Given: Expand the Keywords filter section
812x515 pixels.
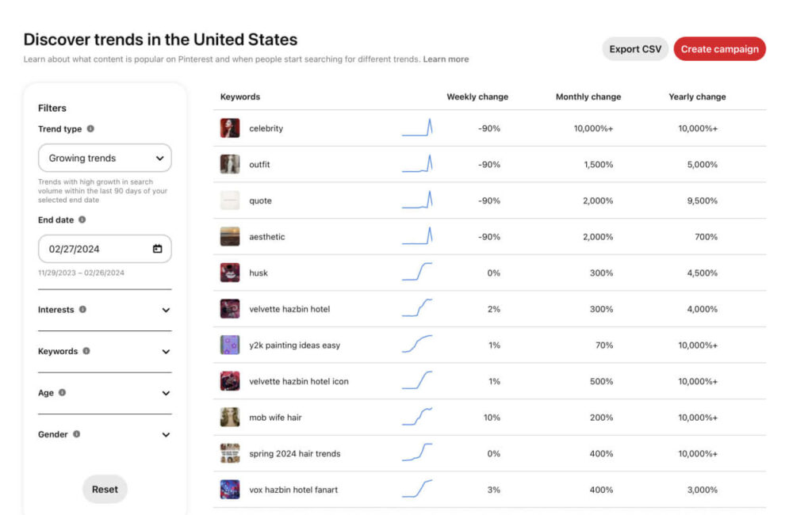Looking at the screenshot, I should coord(166,352).
